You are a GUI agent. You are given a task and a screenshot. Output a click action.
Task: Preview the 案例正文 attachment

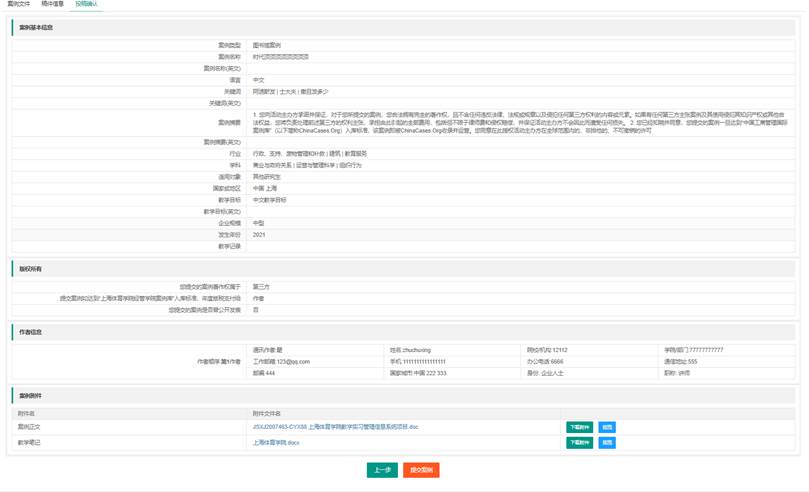tap(607, 427)
